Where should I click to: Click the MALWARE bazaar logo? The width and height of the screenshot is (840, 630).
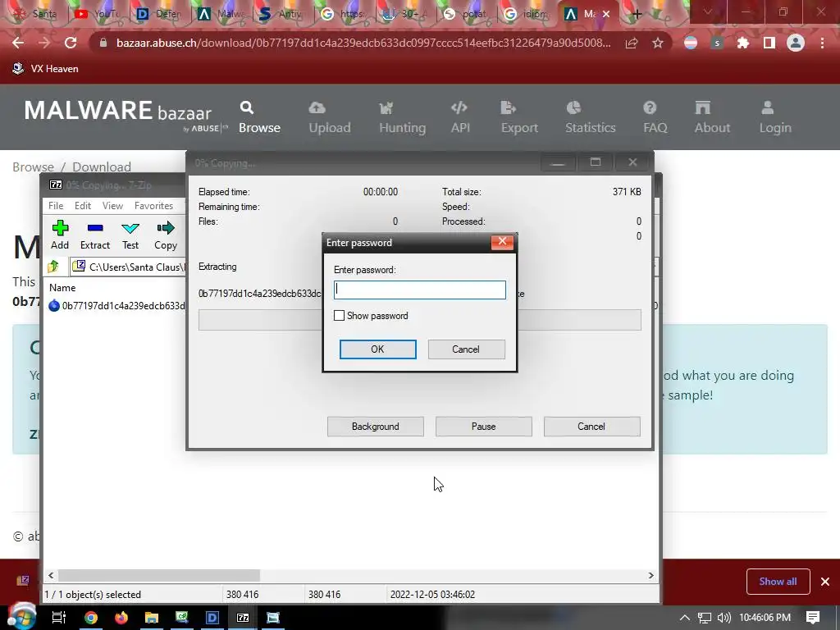[125, 115]
